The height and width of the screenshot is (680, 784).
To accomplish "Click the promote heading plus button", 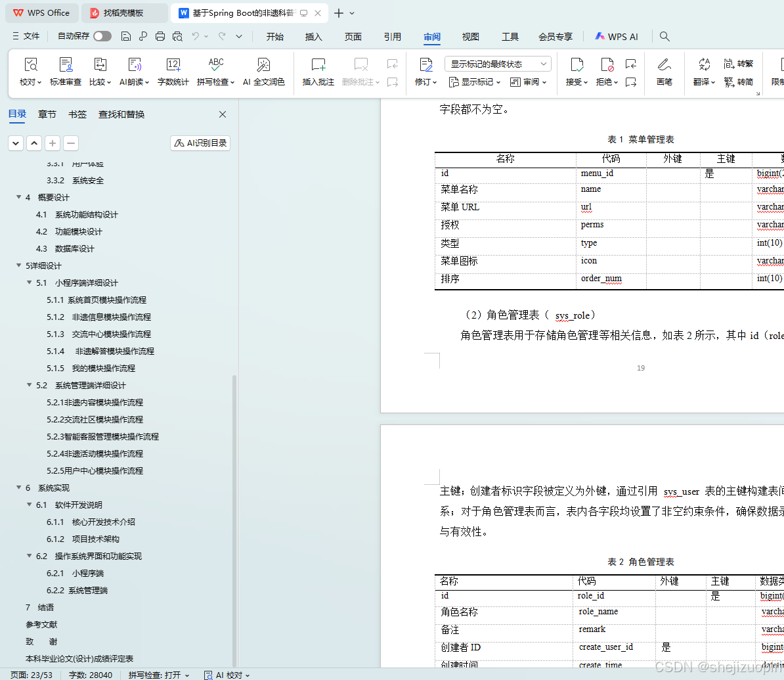I will click(53, 143).
